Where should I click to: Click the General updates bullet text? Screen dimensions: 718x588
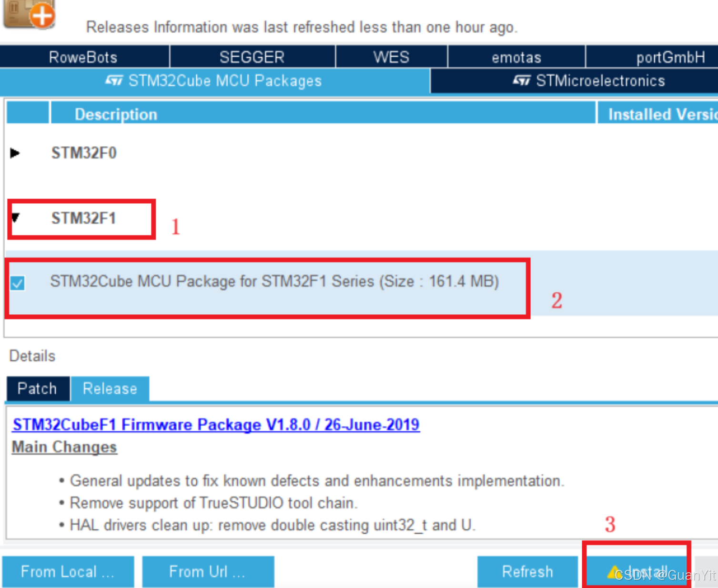coord(317,481)
